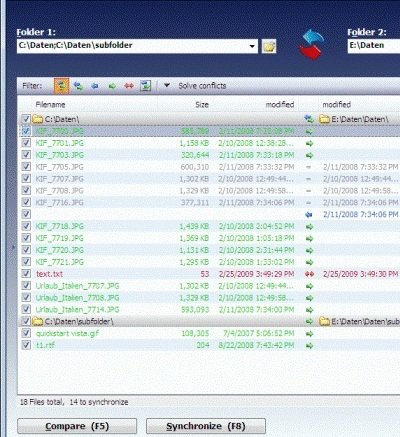Click the date 2/25/2009 3:49:29 PM

(256, 274)
